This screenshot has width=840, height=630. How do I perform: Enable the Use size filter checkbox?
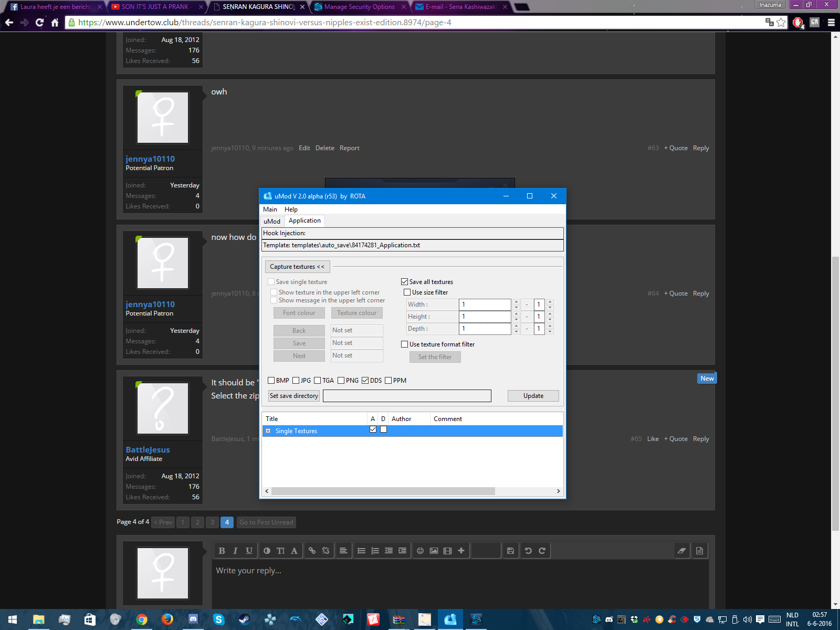(x=407, y=292)
